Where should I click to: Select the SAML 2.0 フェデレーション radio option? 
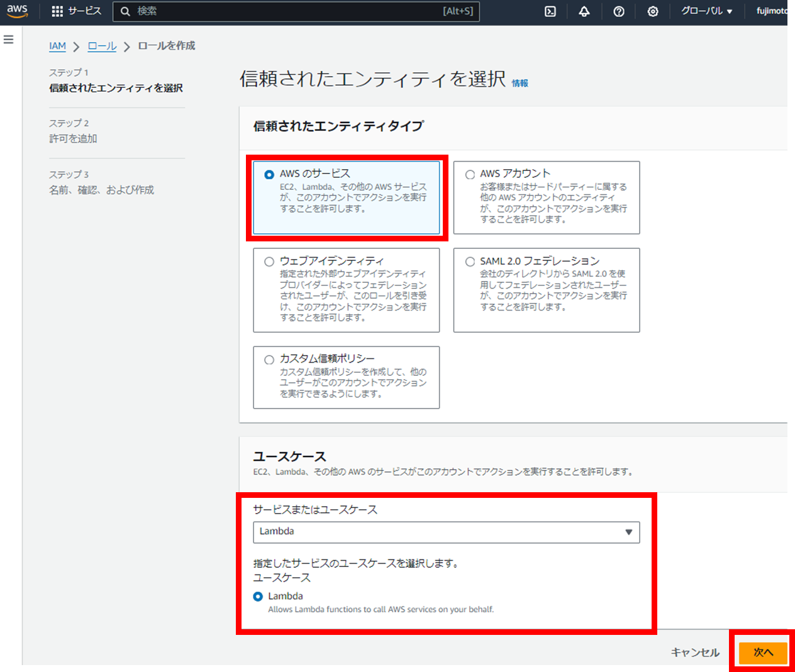pyautogui.click(x=470, y=262)
